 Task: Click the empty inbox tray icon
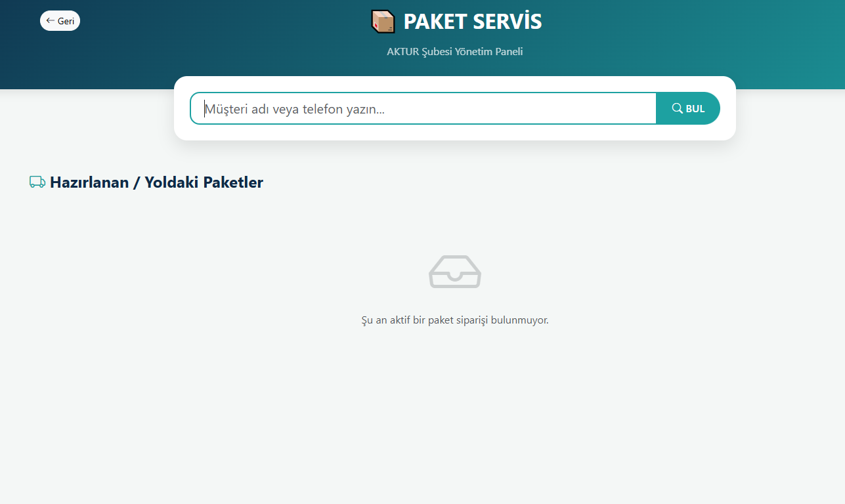[455, 272]
